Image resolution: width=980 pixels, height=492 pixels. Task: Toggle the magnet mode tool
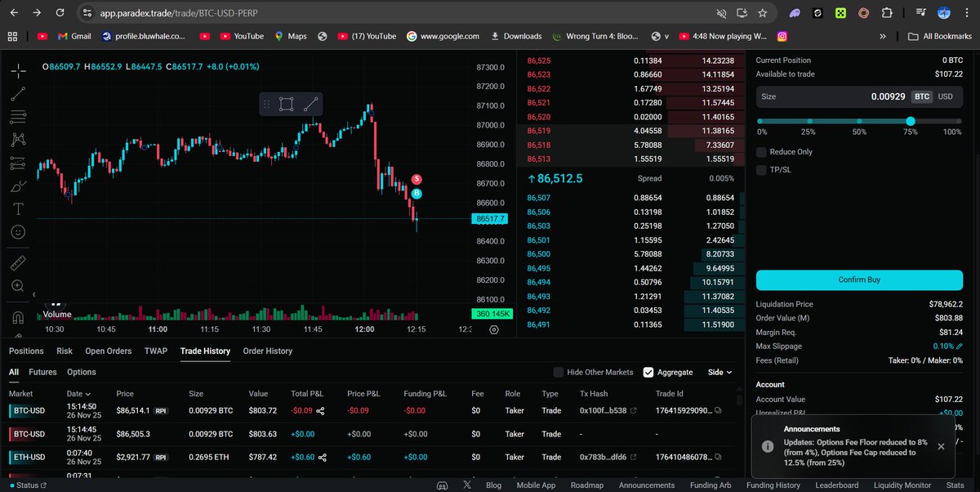tap(18, 317)
